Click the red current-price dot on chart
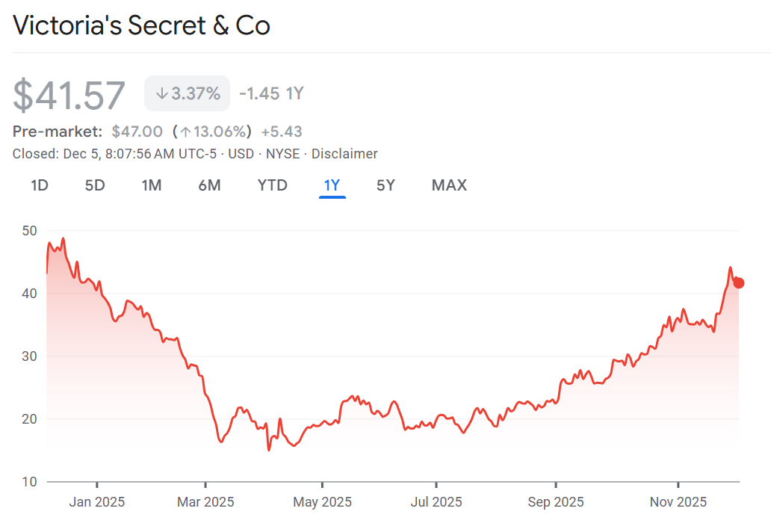 tap(739, 282)
